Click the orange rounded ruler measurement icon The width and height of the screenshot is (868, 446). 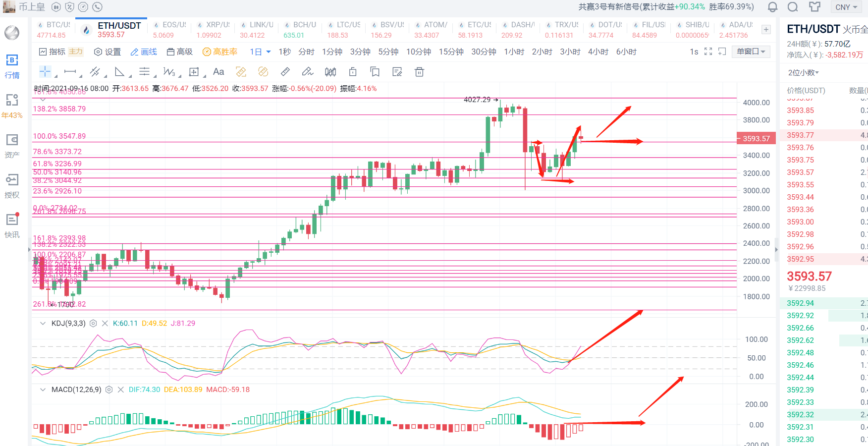coord(263,72)
